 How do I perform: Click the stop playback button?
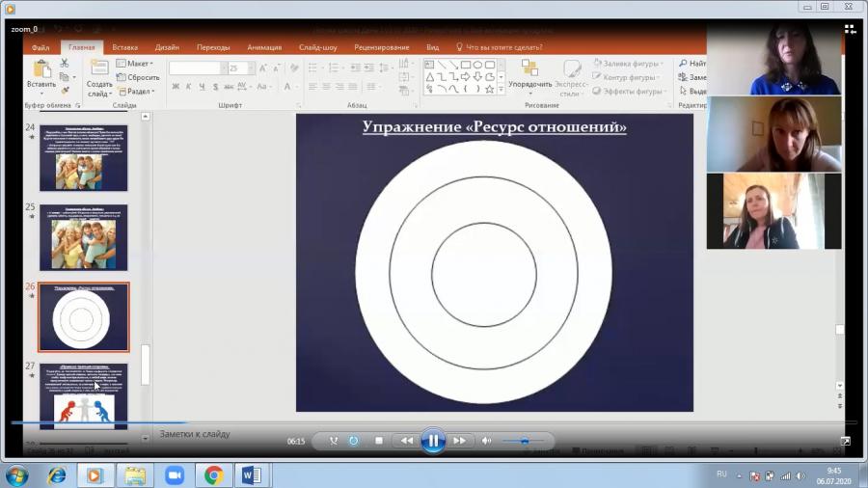pos(379,441)
